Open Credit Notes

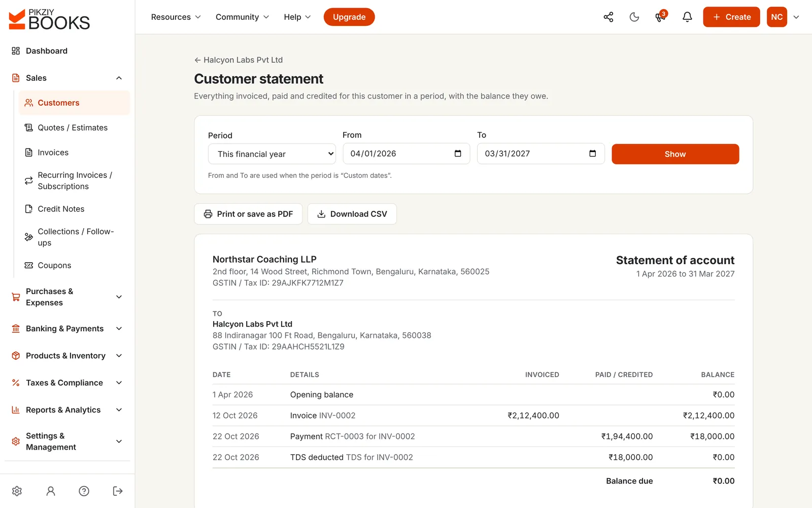pyautogui.click(x=74, y=209)
